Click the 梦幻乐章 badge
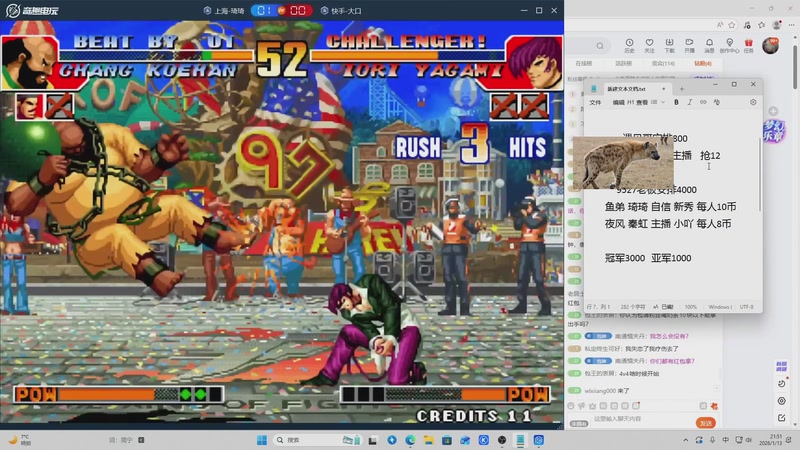The image size is (800, 450). tap(773, 131)
